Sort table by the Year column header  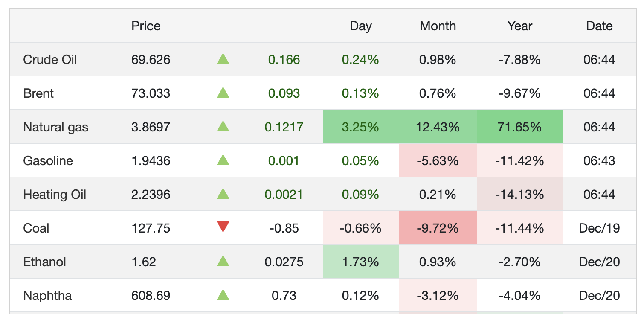point(519,26)
